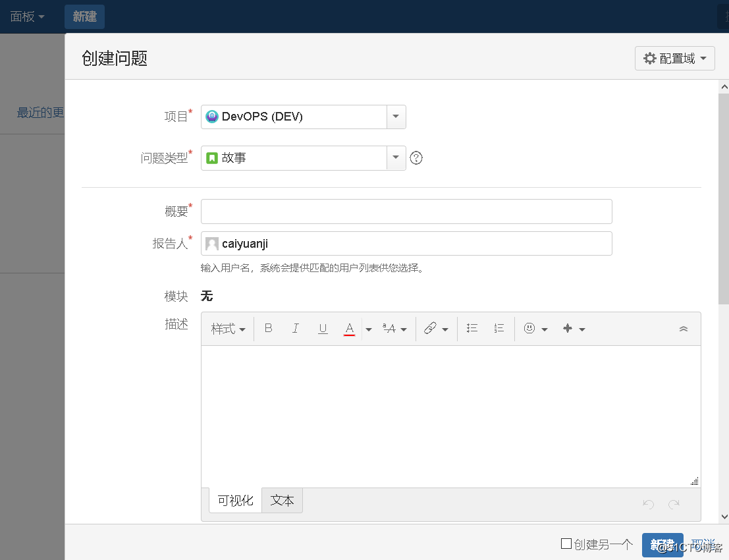Screen dimensions: 729x560
Task: Click the description resize grip handle
Action: pyautogui.click(x=695, y=482)
